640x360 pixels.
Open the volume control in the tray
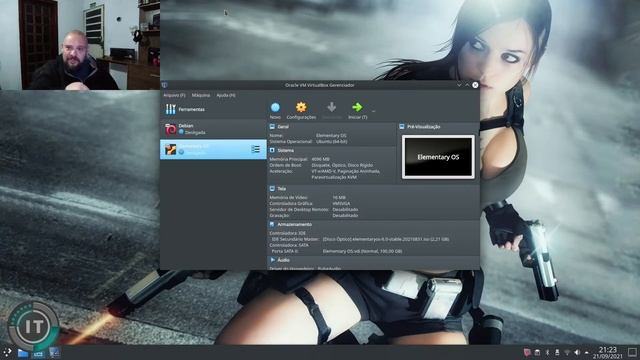click(577, 352)
